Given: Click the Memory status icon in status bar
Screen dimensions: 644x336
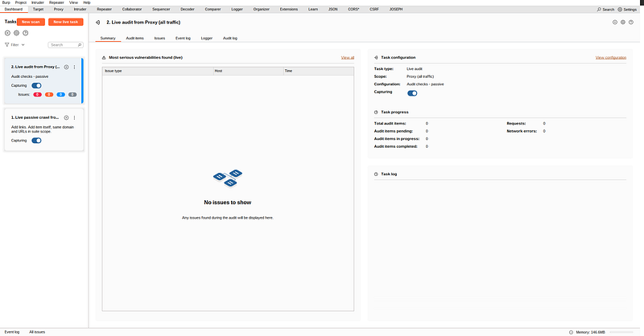Looking at the screenshot, I should (x=571, y=332).
